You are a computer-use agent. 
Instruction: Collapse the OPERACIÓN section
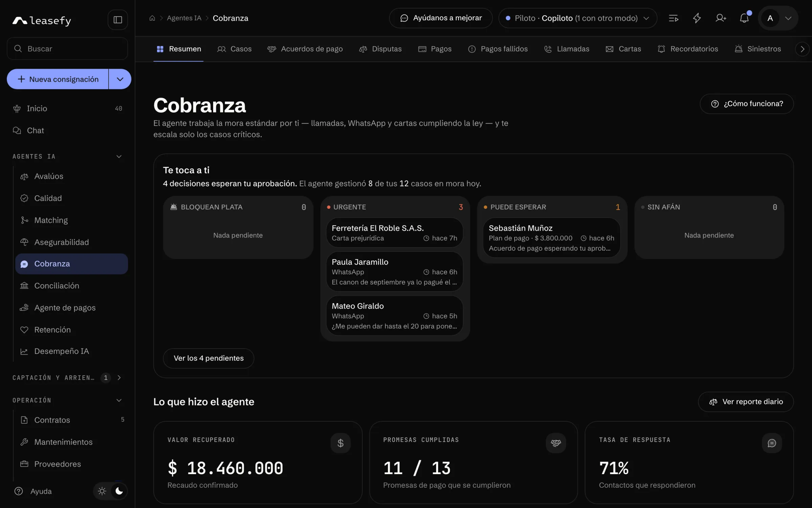(x=119, y=400)
